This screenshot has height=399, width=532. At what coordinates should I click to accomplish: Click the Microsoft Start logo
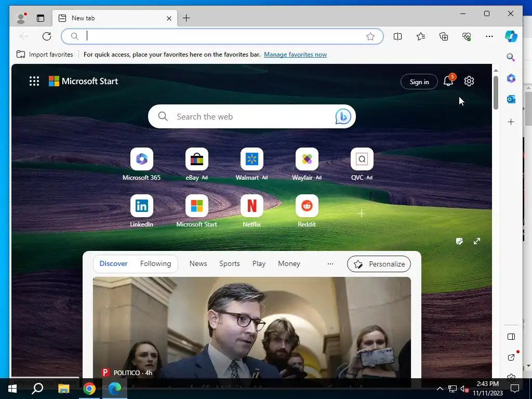point(84,81)
